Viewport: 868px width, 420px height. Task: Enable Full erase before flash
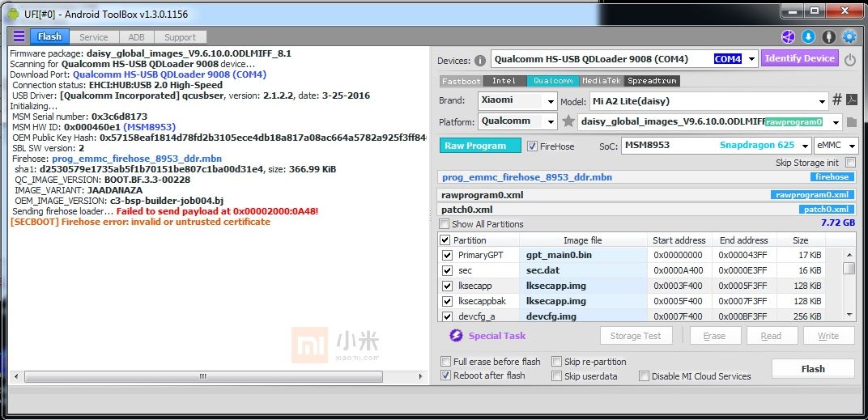445,362
